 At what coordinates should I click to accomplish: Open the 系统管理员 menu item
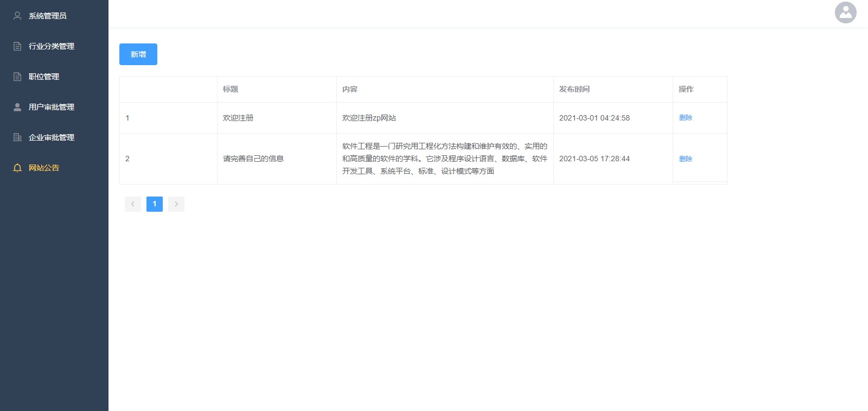(54, 16)
